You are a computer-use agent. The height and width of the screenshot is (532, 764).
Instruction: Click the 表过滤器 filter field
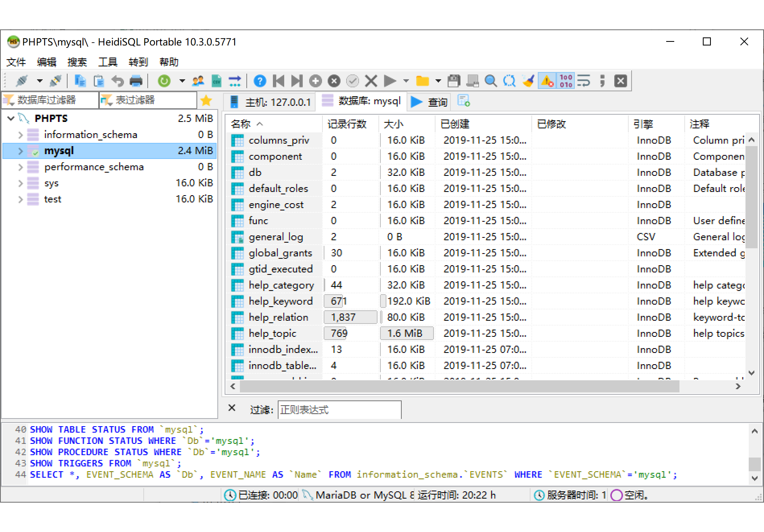(x=148, y=100)
